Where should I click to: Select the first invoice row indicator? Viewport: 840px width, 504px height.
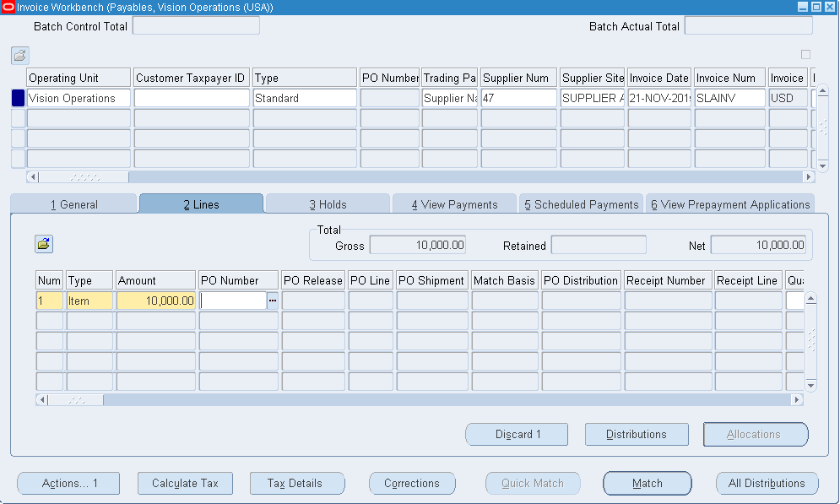(x=18, y=98)
